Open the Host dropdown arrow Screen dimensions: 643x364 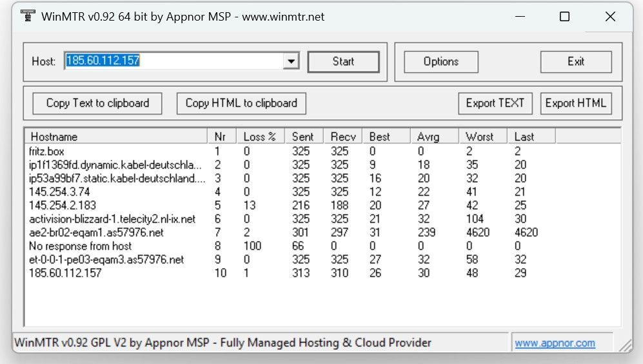[291, 61]
